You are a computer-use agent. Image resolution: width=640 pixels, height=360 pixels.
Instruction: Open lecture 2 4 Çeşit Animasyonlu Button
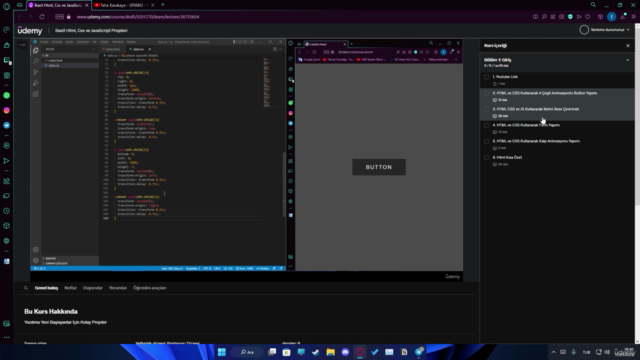[x=557, y=96]
